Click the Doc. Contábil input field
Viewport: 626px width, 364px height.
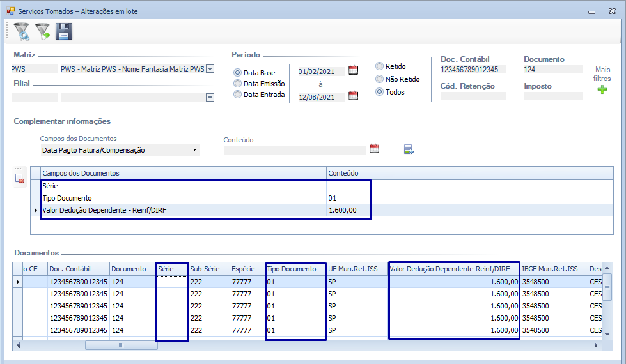click(473, 70)
